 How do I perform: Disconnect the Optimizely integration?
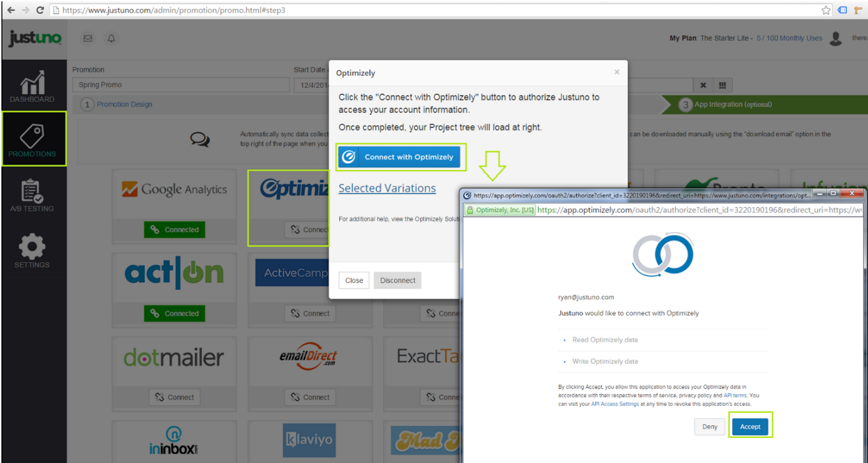(397, 280)
